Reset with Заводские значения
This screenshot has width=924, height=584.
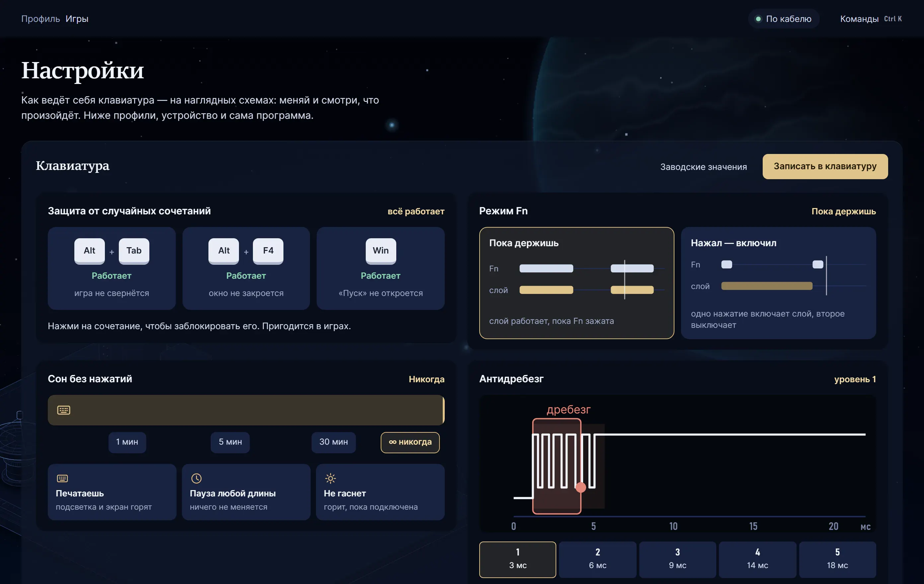(x=703, y=167)
